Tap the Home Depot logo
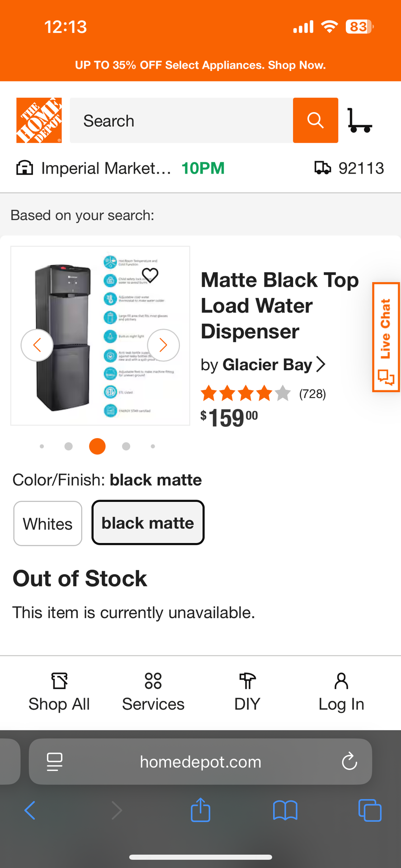The image size is (401, 868). (x=39, y=120)
